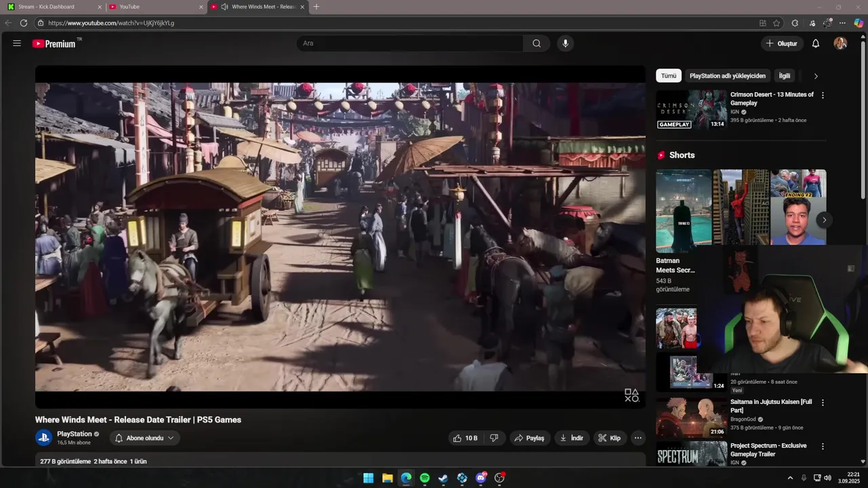Viewport: 868px width, 488px height.
Task: Mute the audio-playing Where Winds Meet tab
Action: [x=224, y=7]
